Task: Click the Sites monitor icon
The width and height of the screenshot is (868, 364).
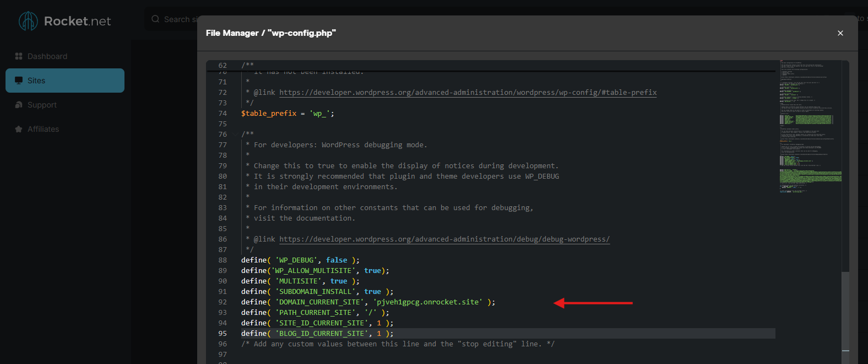Action: (19, 81)
